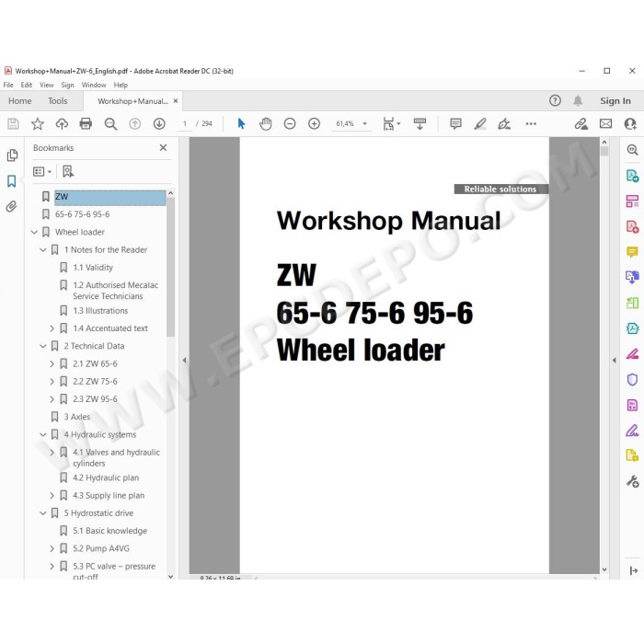Screen dimensions: 644x644
Task: Activate the hand pan tool
Action: tap(266, 123)
